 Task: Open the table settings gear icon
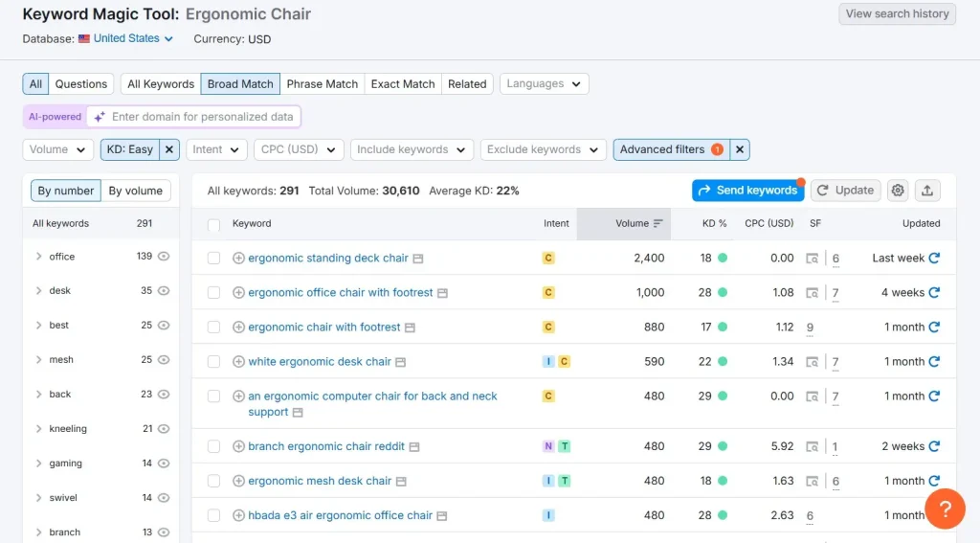(898, 191)
